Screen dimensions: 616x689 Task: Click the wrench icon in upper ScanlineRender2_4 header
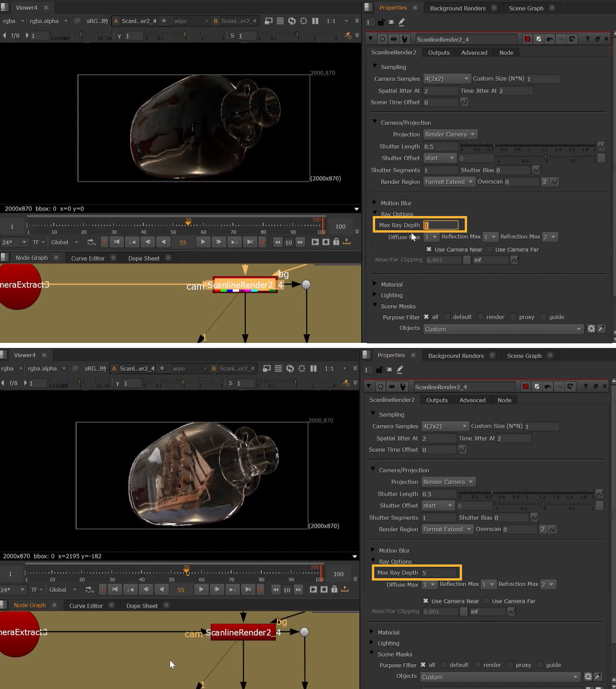click(x=405, y=39)
